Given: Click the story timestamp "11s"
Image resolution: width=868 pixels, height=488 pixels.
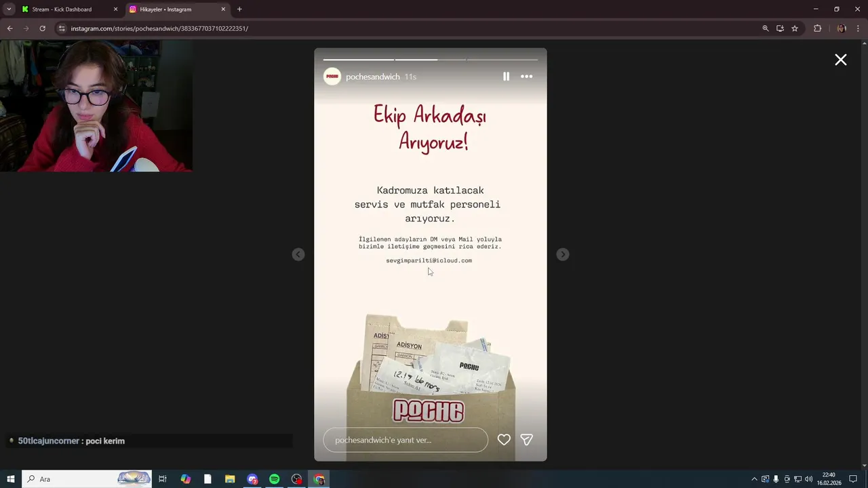Looking at the screenshot, I should 410,77.
